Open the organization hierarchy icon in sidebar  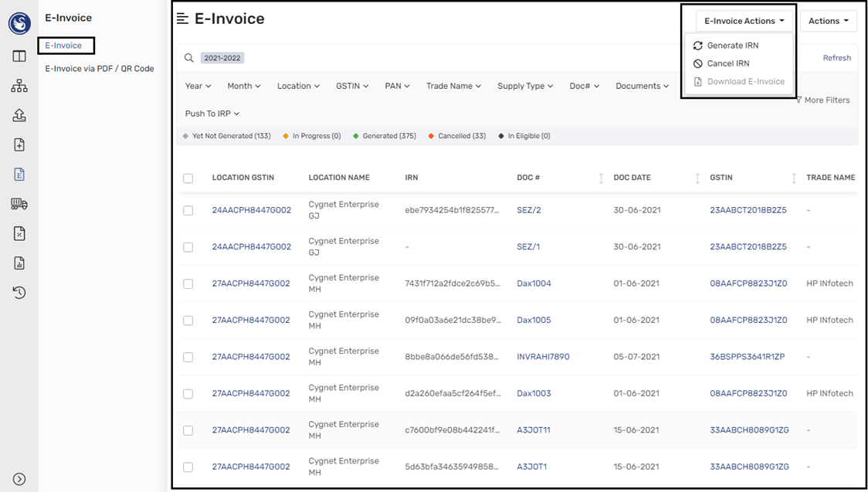click(19, 86)
